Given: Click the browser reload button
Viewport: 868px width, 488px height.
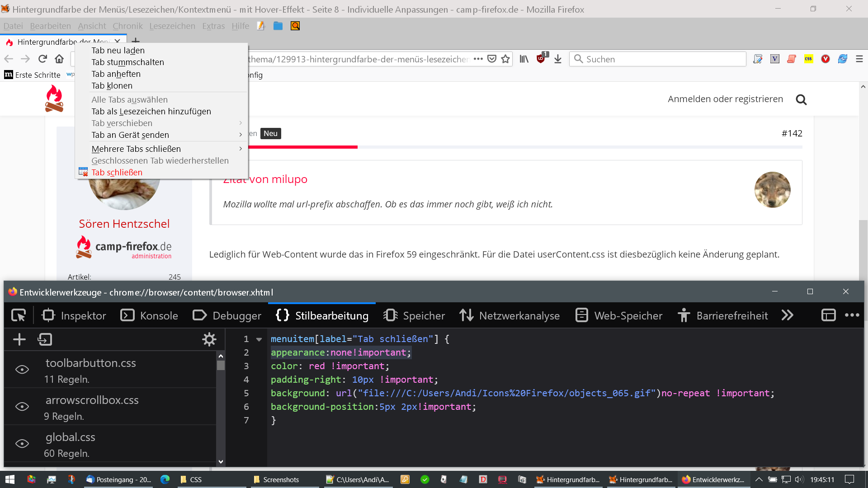Looking at the screenshot, I should pos(42,59).
